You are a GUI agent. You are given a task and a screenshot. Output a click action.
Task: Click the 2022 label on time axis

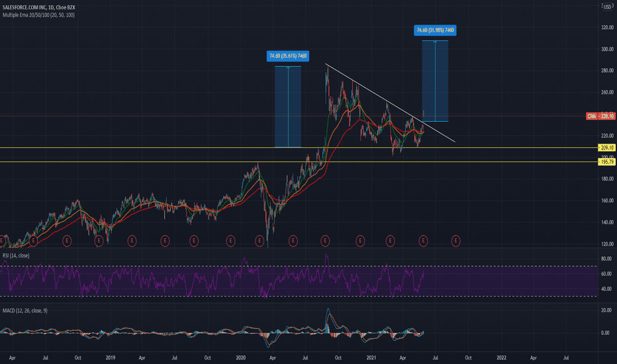pos(501,357)
